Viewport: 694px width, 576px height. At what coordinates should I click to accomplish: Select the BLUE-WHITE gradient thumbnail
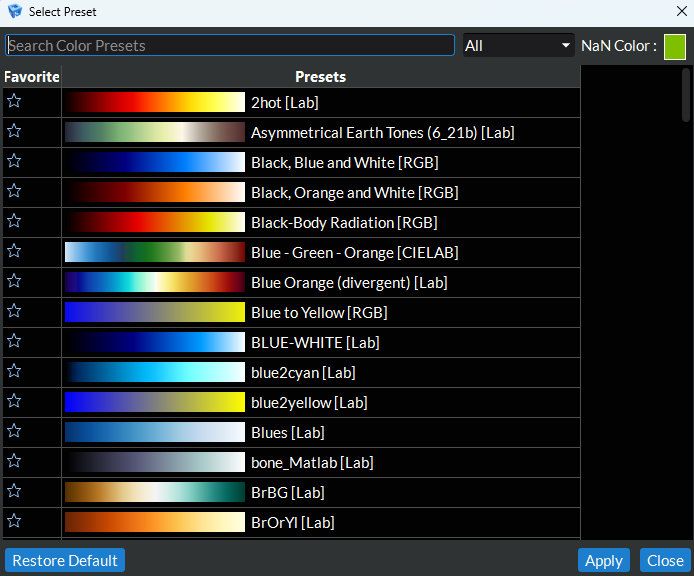(x=155, y=342)
